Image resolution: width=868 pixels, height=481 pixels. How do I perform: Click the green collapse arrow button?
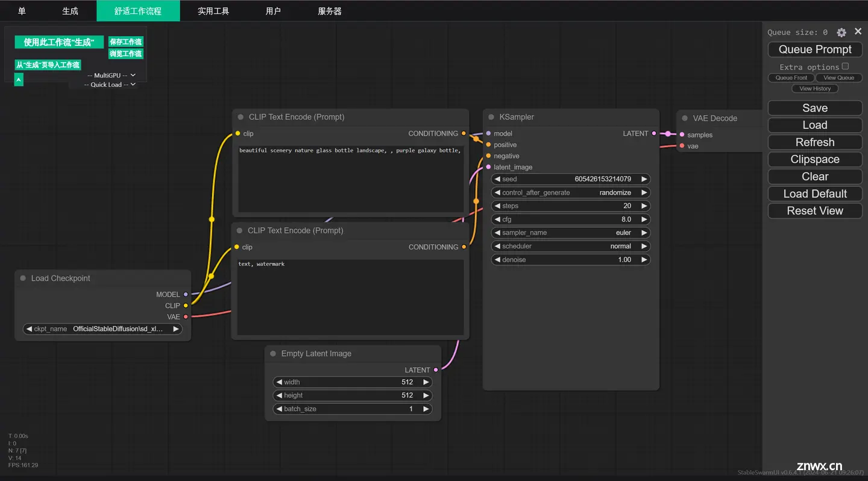(19, 80)
